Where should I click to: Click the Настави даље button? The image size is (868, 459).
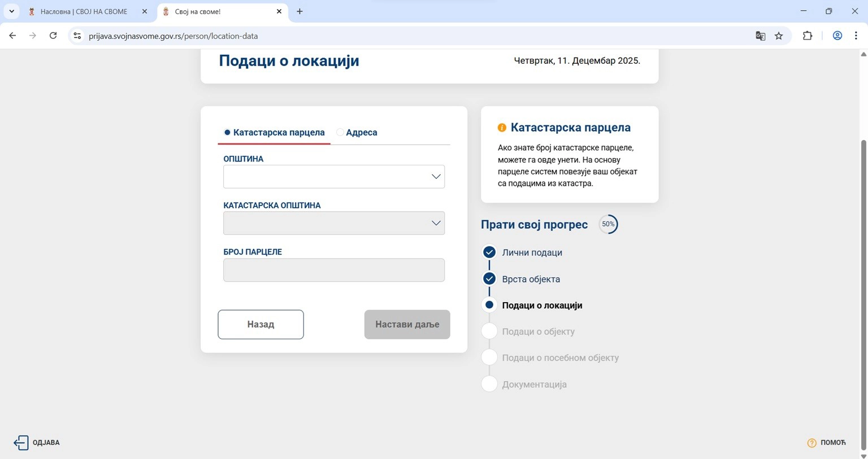(x=407, y=325)
